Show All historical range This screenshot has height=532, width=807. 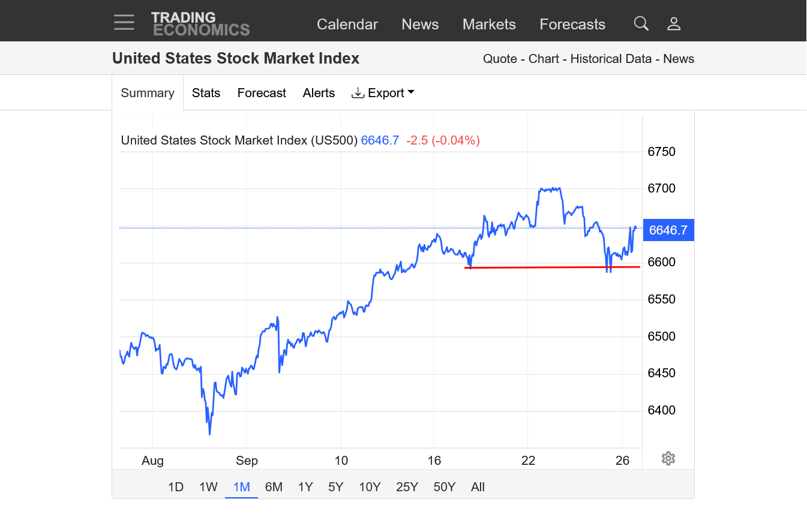pyautogui.click(x=478, y=487)
